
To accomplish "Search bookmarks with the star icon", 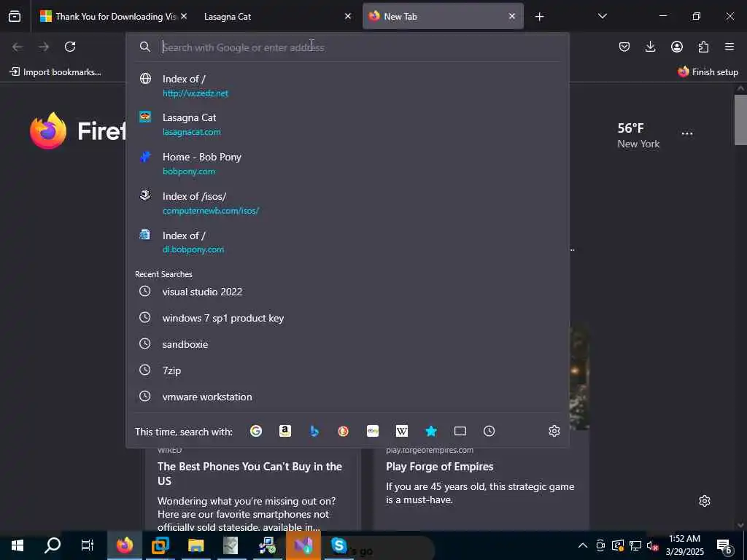I will click(430, 431).
